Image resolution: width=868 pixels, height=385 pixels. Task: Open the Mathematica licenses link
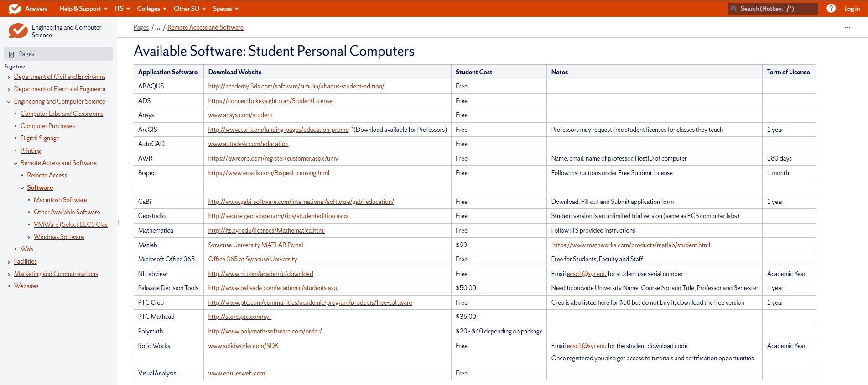tap(266, 230)
